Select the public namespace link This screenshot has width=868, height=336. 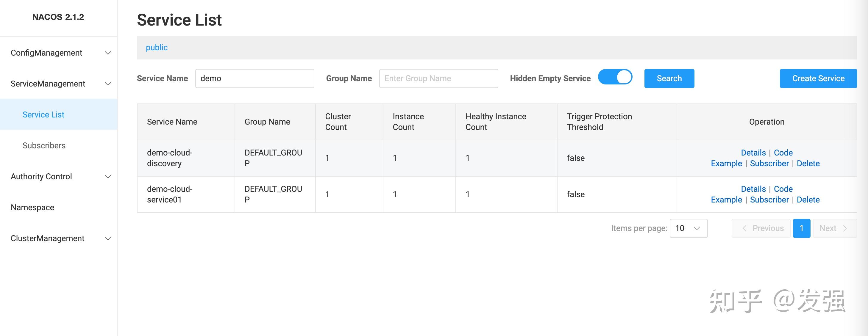[x=157, y=48]
